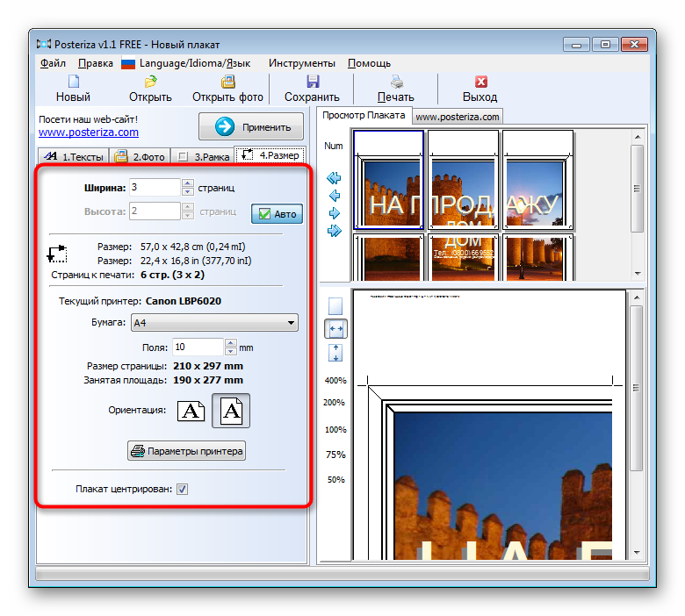This screenshot has width=685, height=616.
Task: Go to previous page with left arrow
Action: [x=335, y=196]
